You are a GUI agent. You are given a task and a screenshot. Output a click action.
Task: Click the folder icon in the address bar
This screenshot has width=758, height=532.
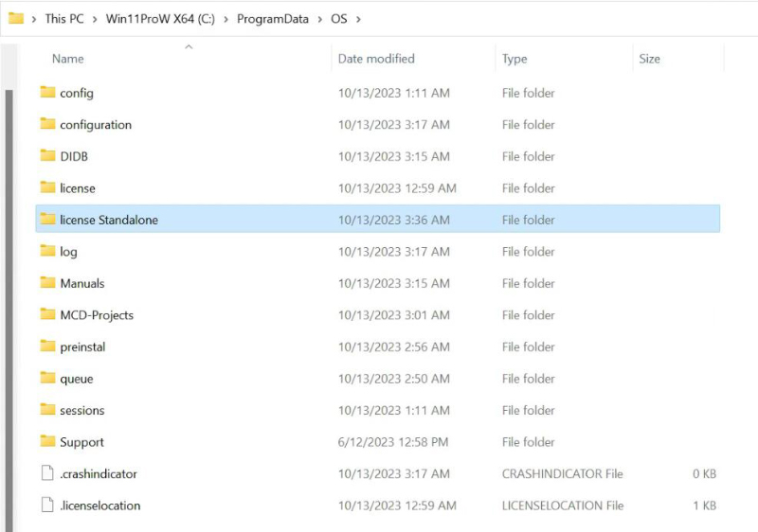click(16, 18)
